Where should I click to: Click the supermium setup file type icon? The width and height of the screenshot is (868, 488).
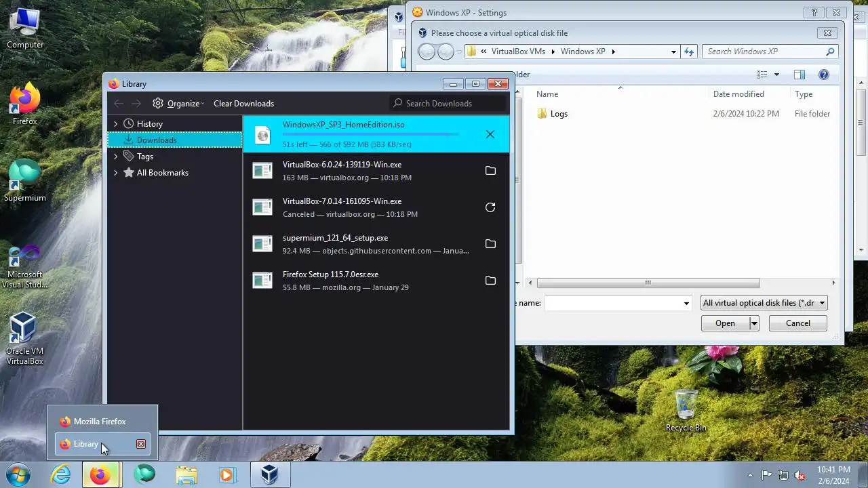pos(262,244)
